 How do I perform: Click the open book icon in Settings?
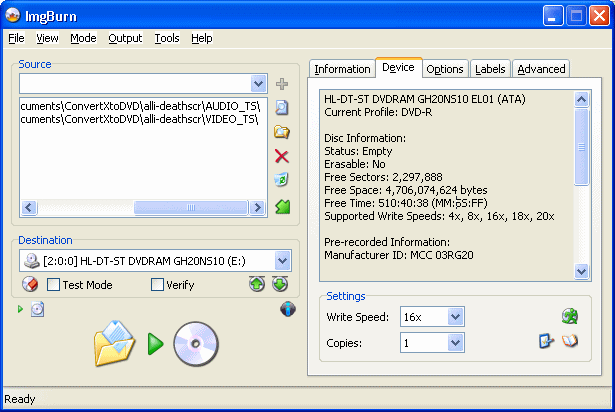tap(570, 341)
